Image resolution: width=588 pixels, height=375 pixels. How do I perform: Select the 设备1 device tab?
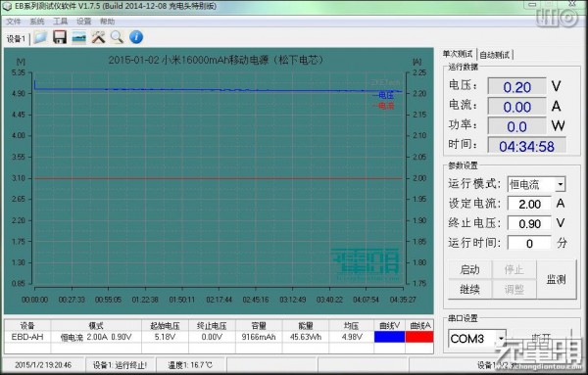16,38
